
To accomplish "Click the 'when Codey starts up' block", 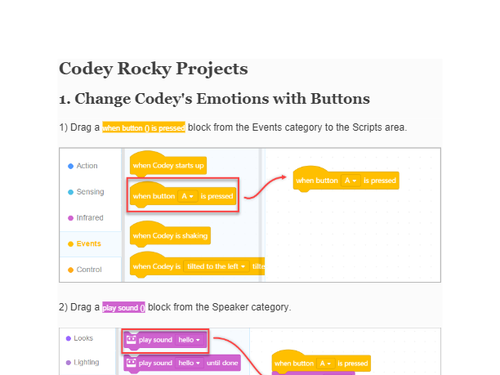I will 168,164.
